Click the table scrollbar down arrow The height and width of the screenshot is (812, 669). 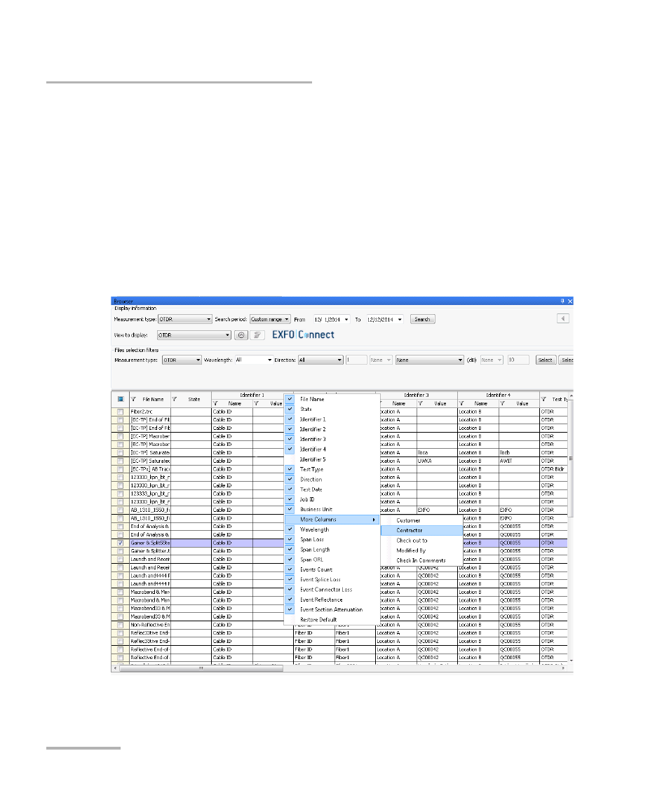click(x=571, y=661)
